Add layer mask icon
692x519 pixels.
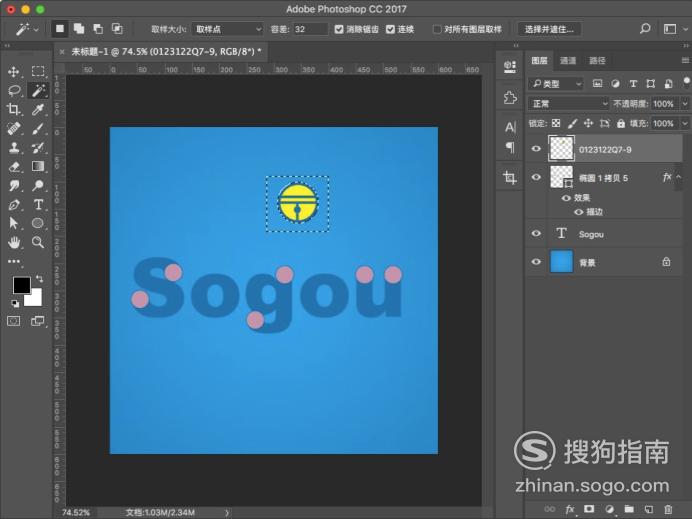(589, 509)
